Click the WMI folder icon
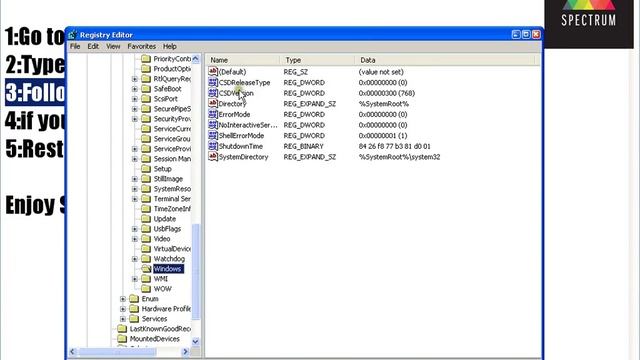640x360 pixels. (x=146, y=279)
